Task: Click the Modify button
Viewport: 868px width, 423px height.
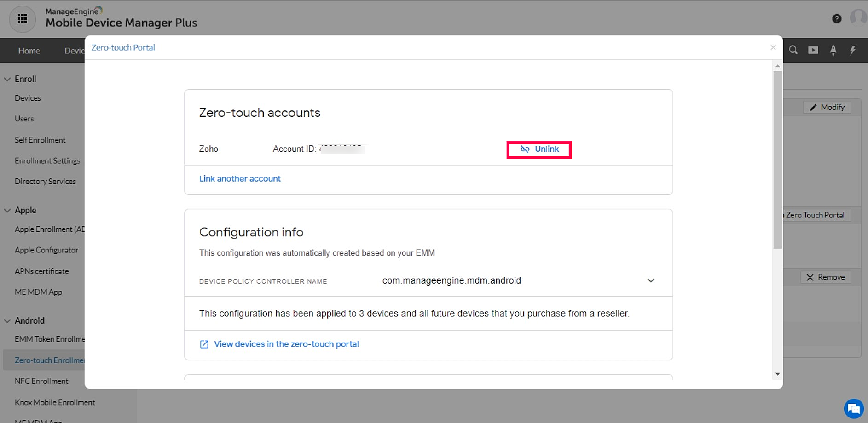Action: click(827, 107)
